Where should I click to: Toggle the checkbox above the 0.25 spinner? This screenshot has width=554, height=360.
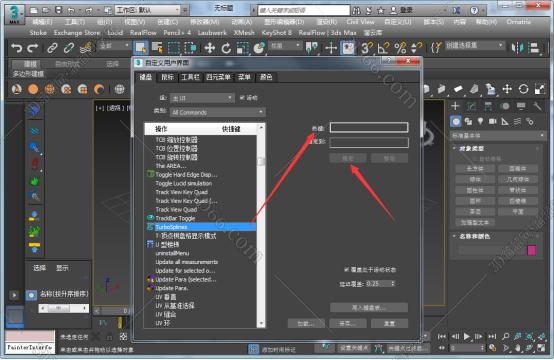pyautogui.click(x=347, y=270)
